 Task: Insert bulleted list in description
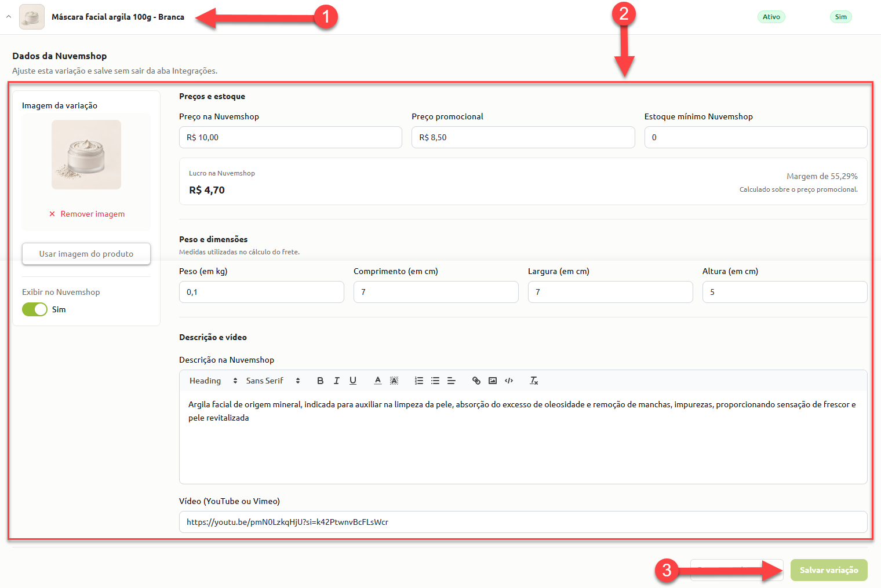coord(435,381)
